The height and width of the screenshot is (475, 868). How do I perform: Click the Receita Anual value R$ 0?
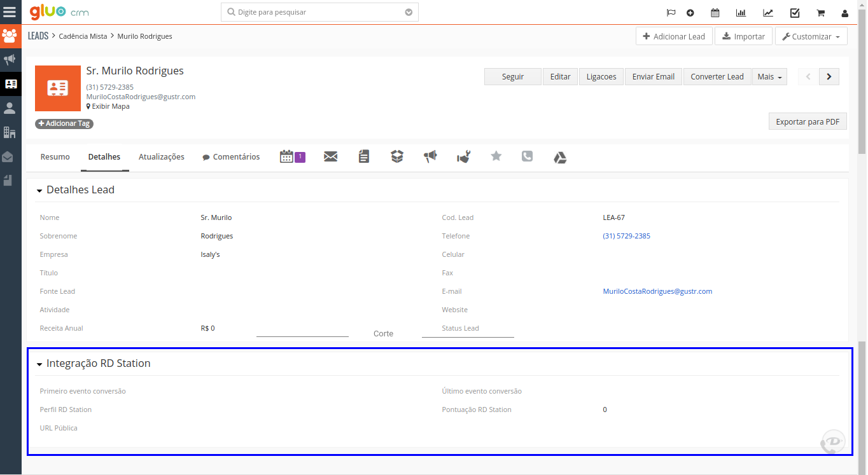pos(207,328)
